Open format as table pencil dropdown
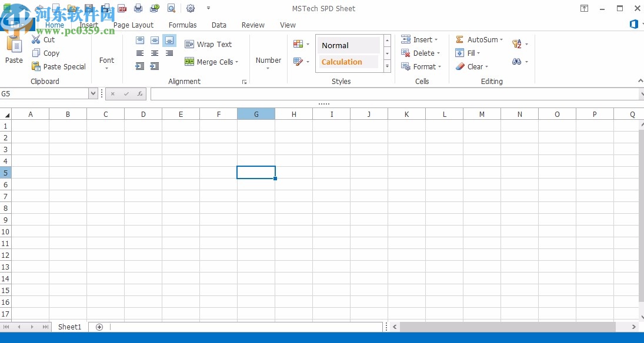Image resolution: width=644 pixels, height=343 pixels. tap(302, 62)
